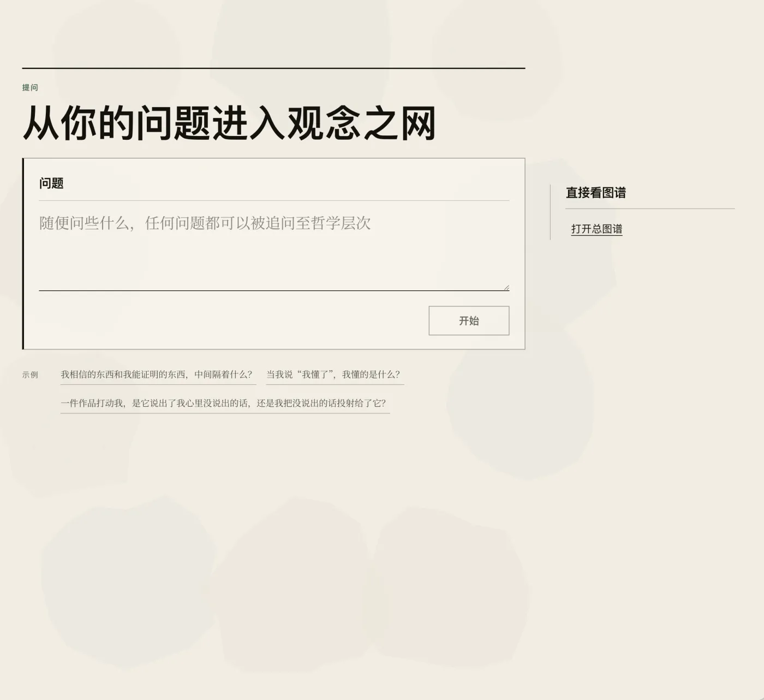This screenshot has width=764, height=700.
Task: Click the 问题 field label
Action: click(51, 183)
